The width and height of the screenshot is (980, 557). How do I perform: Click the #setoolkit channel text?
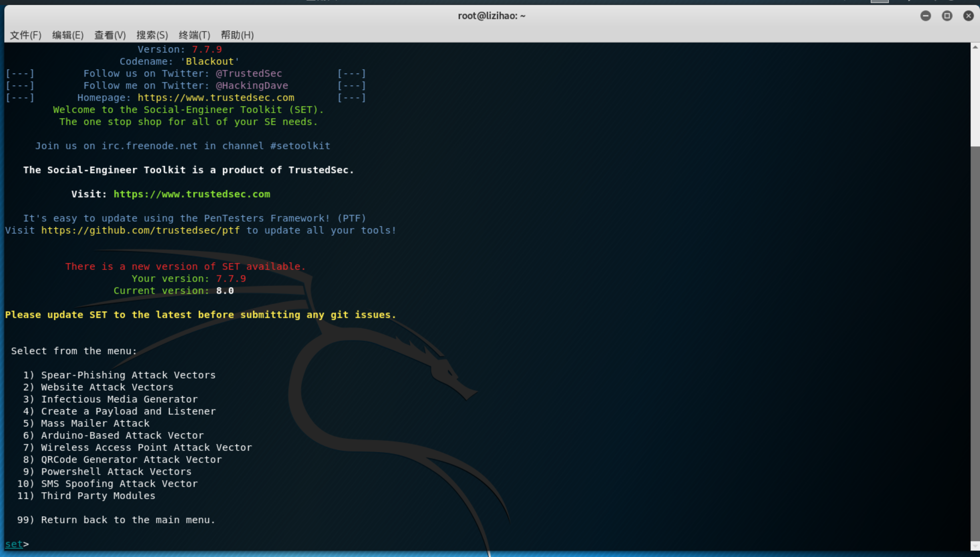301,146
